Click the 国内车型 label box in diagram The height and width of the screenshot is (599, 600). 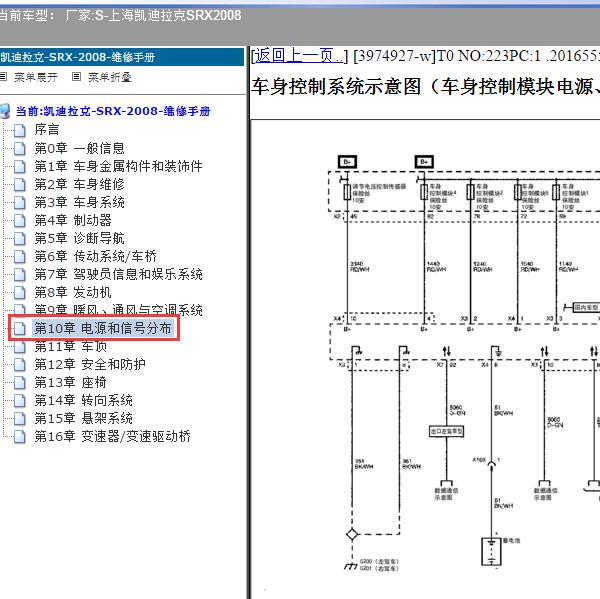point(586,307)
